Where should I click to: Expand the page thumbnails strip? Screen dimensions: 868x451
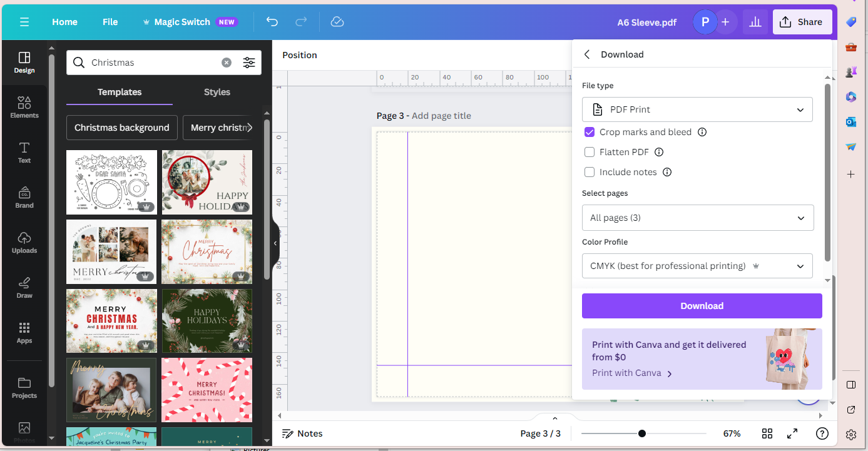tap(554, 418)
